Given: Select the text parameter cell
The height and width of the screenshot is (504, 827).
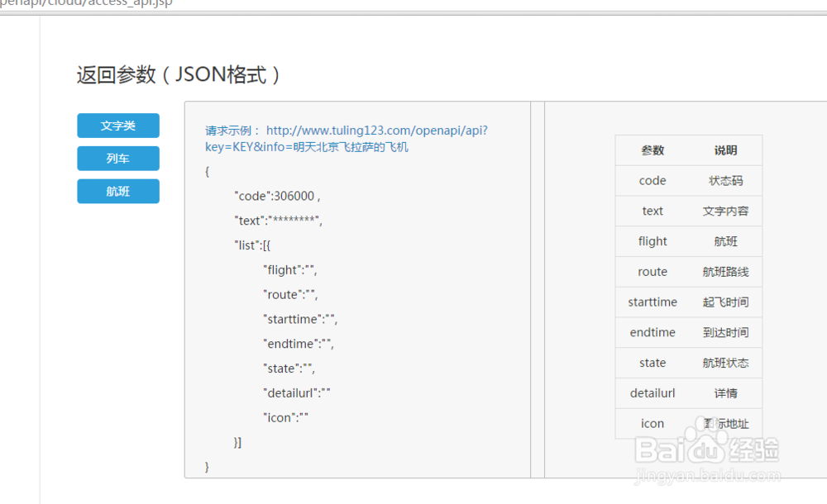Looking at the screenshot, I should click(x=653, y=211).
